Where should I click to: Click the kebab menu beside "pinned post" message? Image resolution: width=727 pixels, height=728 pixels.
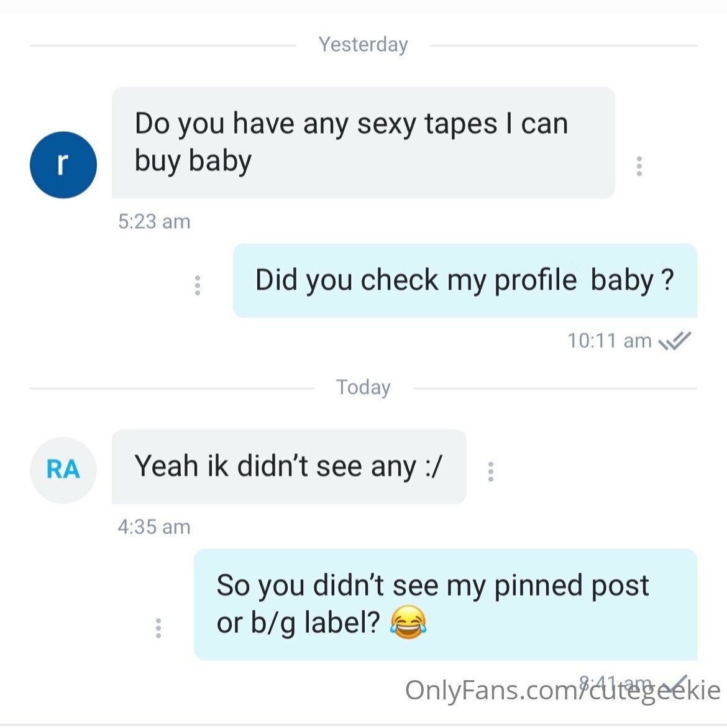(x=158, y=628)
